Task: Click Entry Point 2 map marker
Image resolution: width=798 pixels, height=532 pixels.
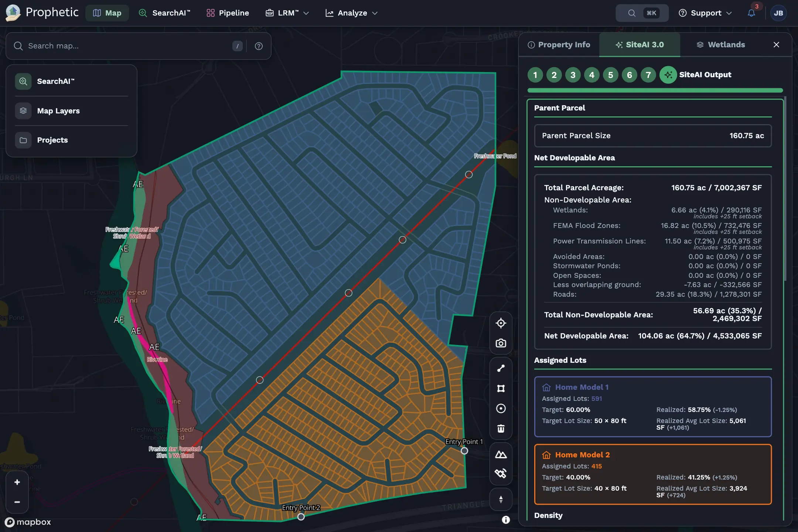Action: coord(301,517)
